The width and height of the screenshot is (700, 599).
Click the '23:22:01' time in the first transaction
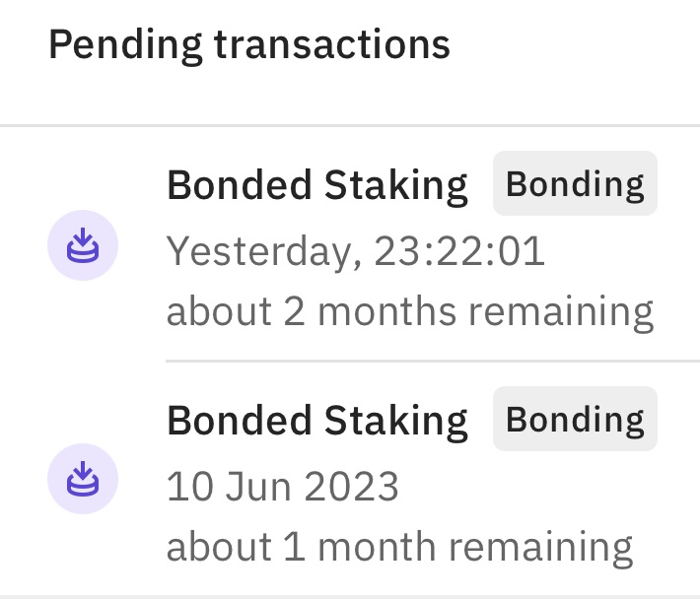[x=459, y=251]
